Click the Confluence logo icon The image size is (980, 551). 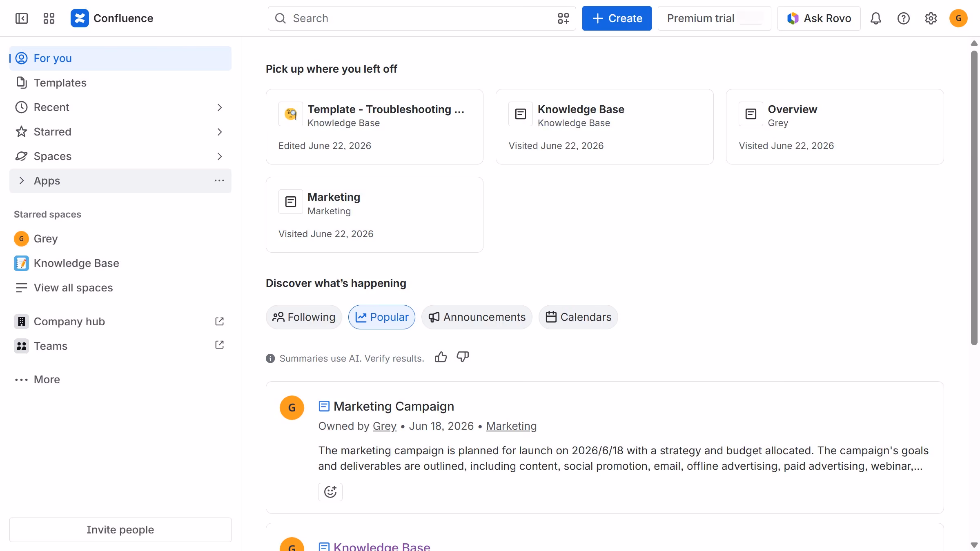tap(80, 18)
